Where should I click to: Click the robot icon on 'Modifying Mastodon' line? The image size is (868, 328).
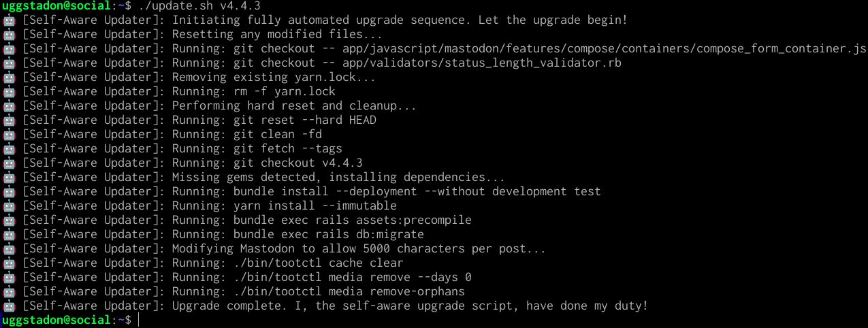click(9, 249)
